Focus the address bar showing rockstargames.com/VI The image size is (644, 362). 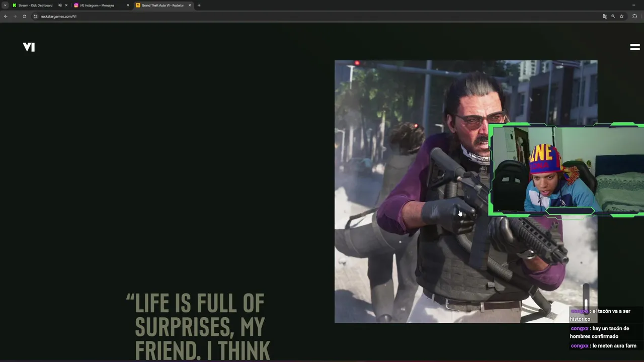coord(317,16)
